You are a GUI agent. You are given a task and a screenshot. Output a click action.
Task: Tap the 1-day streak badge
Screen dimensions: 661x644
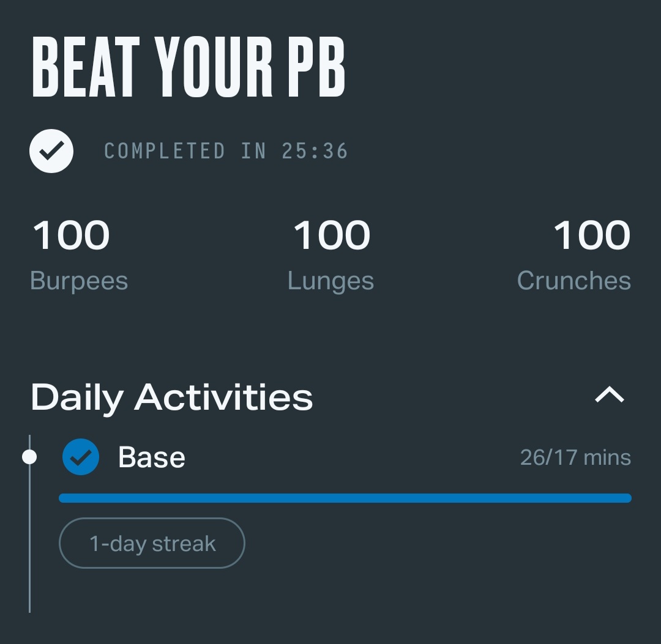(152, 543)
